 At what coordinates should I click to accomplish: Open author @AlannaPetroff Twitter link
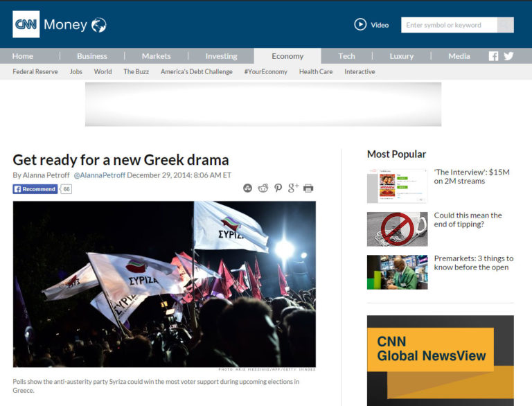[99, 175]
